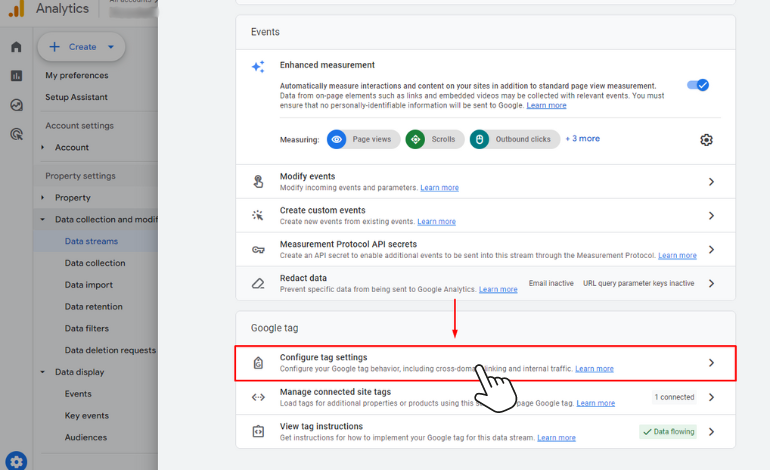Open the Create dropdown arrow
770x470 pixels.
pyautogui.click(x=111, y=47)
